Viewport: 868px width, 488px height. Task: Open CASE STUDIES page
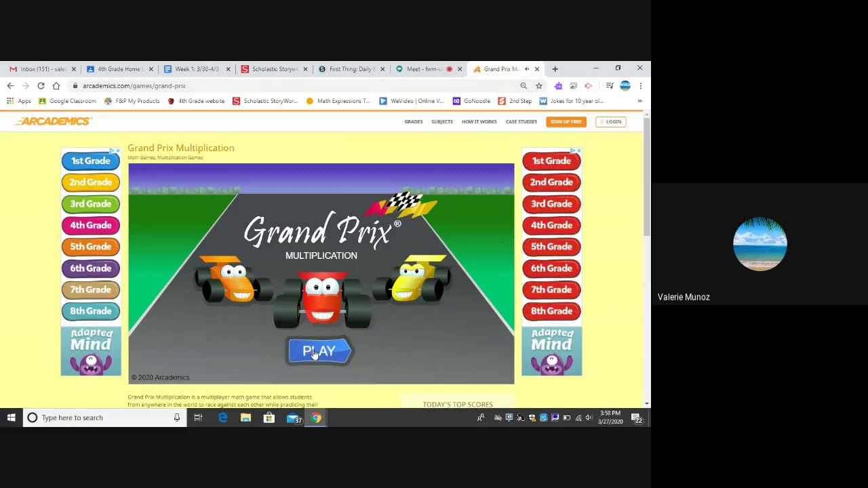521,122
